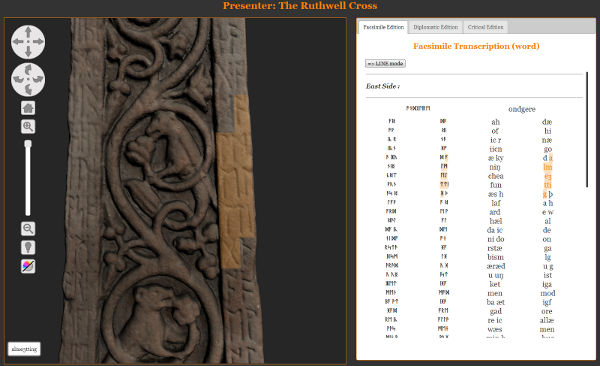Toggle the colour brush texture icon
Screen dimensions: 600x366
28,266
